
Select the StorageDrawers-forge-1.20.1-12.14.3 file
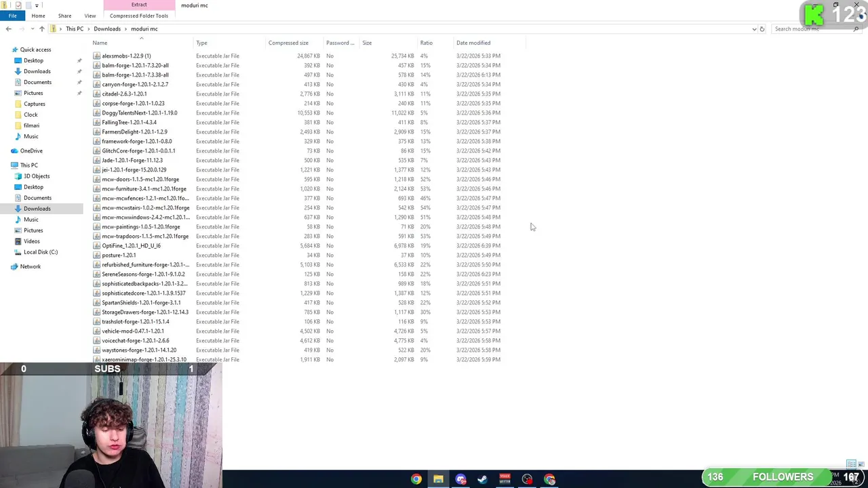point(145,312)
